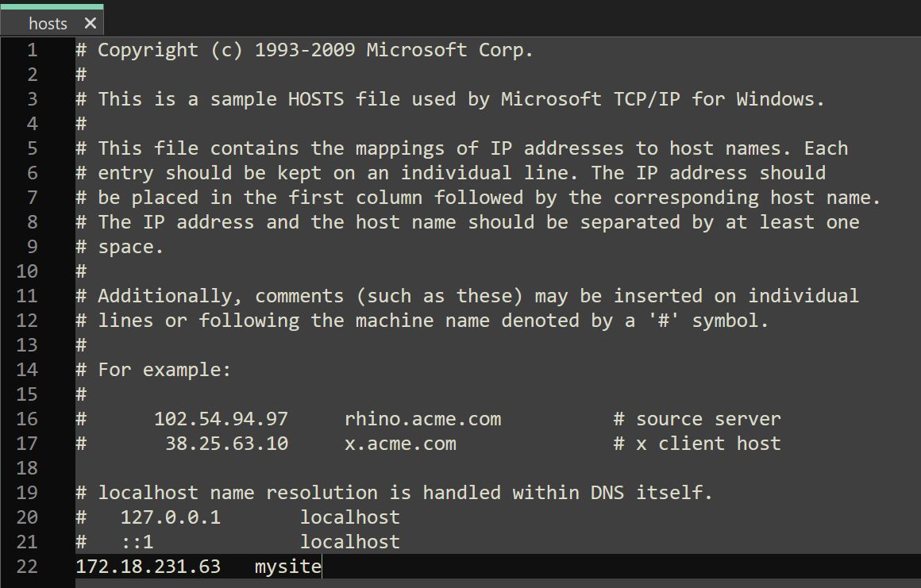Viewport: 921px width, 588px height.
Task: Click the hostname mysite on line 22
Action: pyautogui.click(x=286, y=566)
